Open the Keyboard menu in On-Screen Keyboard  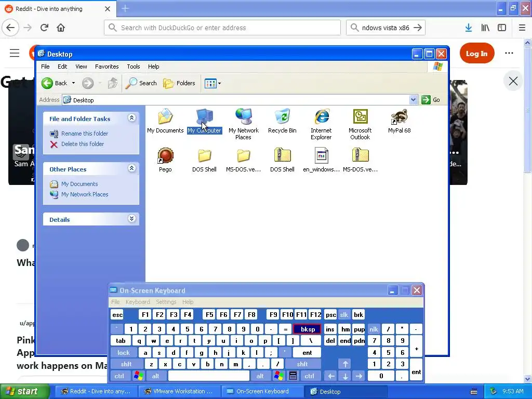(137, 302)
